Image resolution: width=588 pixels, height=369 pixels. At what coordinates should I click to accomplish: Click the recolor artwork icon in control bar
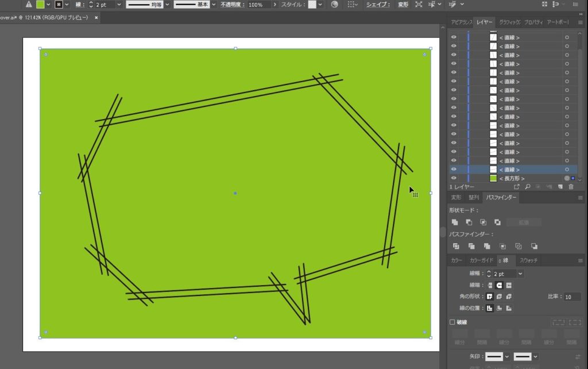point(335,5)
